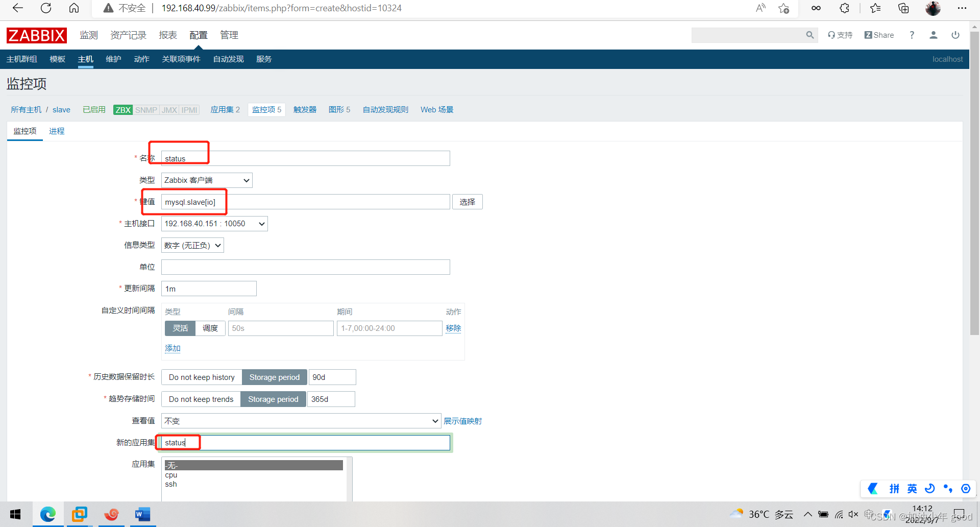
Task: Open browser extensions puzzle icon
Action: click(845, 8)
